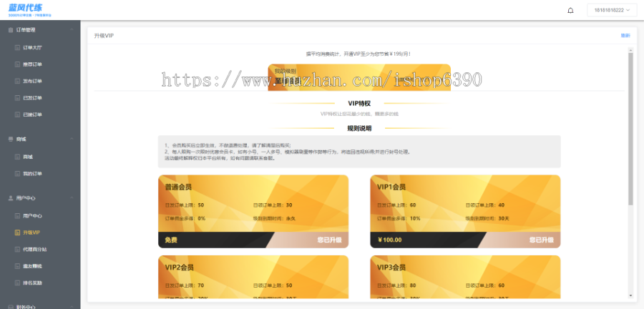This screenshot has height=309, width=644.
Task: Collapse the 订单管理 menu group chevron
Action: coord(72,29)
